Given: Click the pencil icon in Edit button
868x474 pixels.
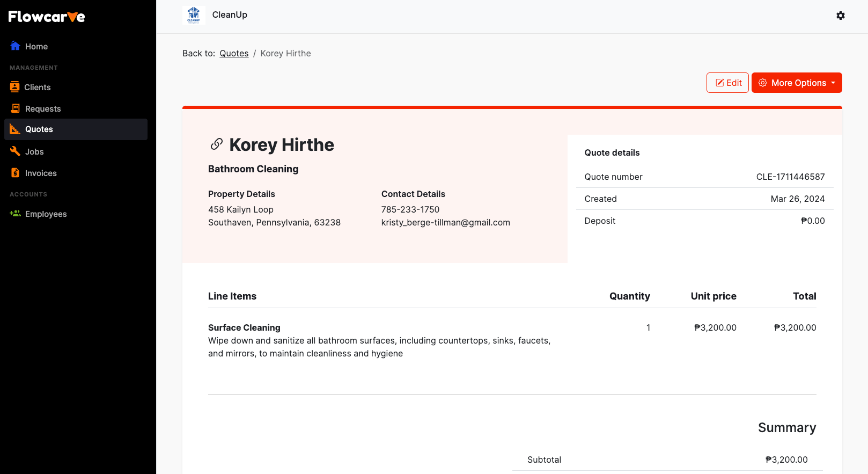Looking at the screenshot, I should point(720,83).
